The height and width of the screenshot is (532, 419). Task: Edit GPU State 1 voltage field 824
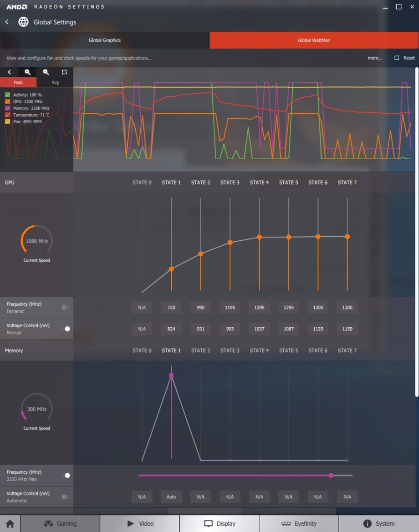pos(171,329)
